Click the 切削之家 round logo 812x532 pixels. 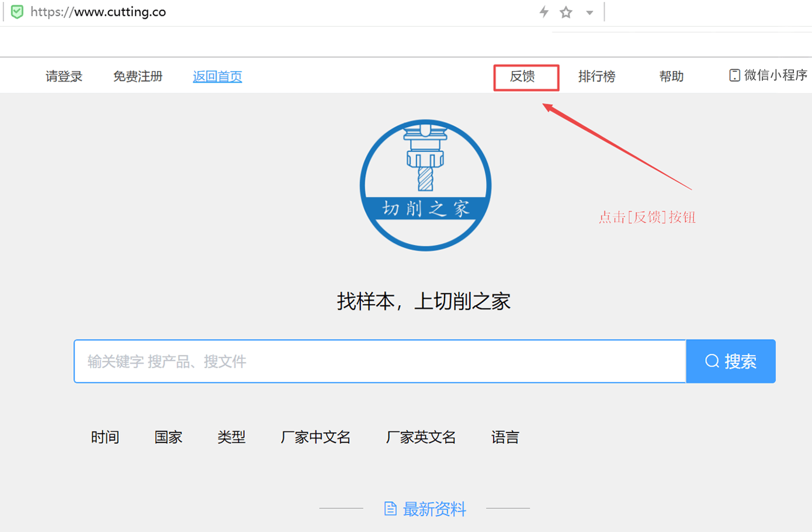[425, 185]
